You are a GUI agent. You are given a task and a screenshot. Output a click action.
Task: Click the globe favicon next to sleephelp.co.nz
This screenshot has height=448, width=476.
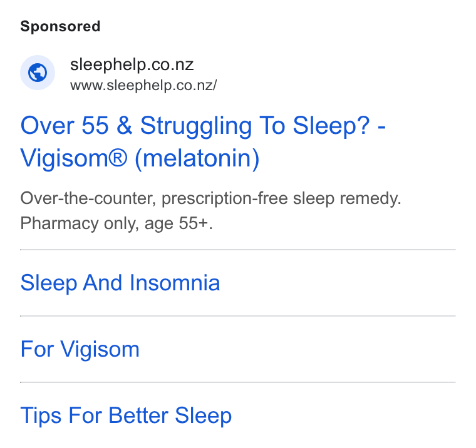coord(38,73)
